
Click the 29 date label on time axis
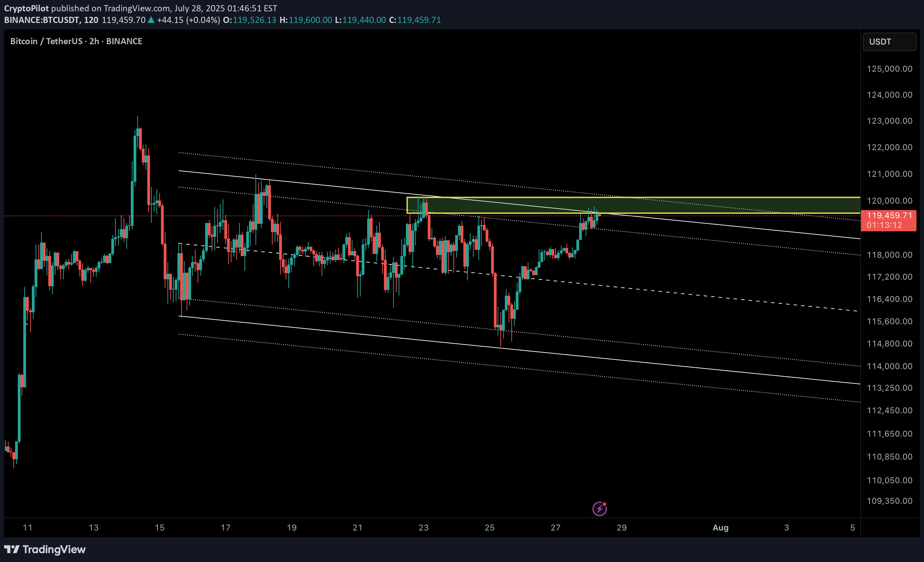(621, 527)
